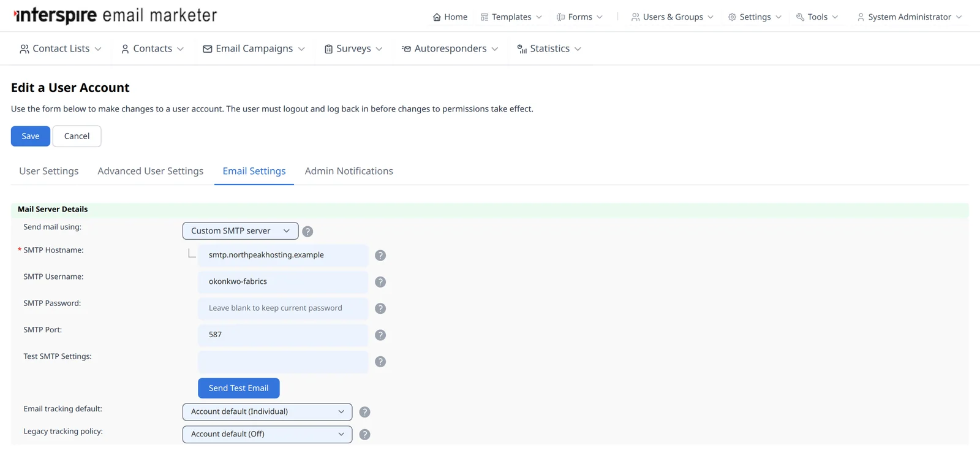Open help for SMTP Hostname field
The image size is (980, 458).
tap(380, 255)
